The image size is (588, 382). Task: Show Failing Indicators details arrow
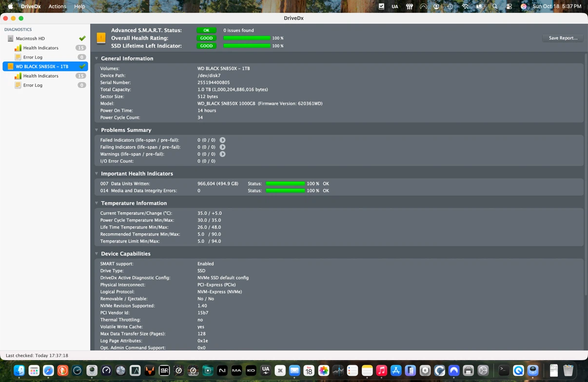coord(222,147)
